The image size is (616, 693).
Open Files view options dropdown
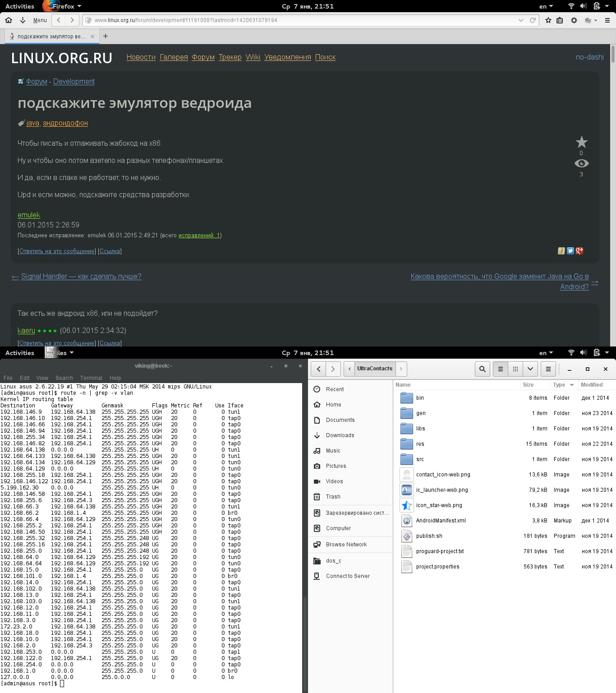point(530,369)
